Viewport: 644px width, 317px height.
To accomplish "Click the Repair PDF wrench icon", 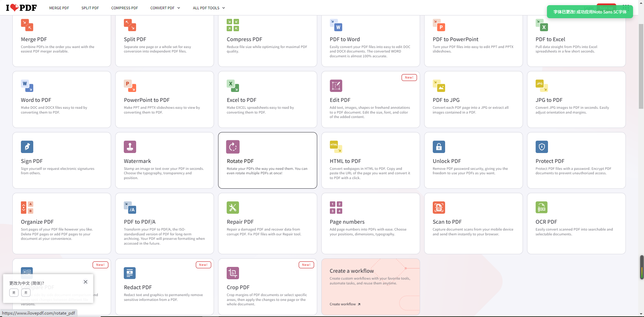I will point(233,208).
